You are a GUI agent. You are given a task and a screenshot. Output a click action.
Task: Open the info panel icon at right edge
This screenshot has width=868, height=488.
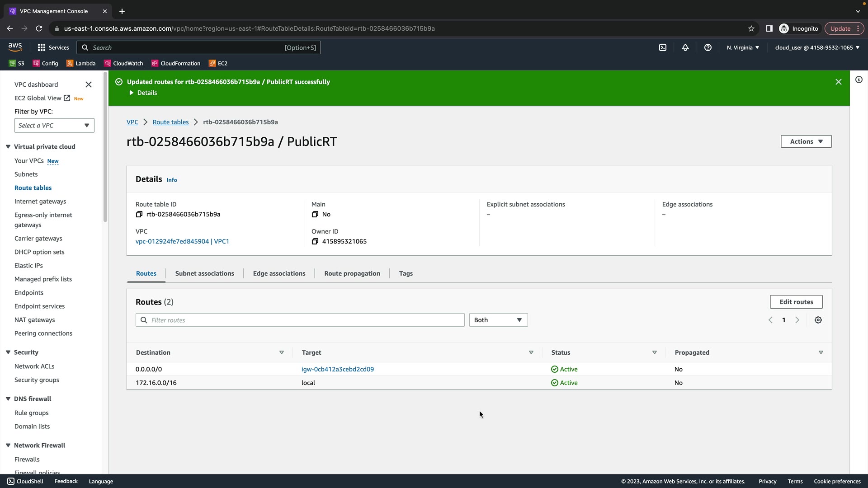click(859, 80)
